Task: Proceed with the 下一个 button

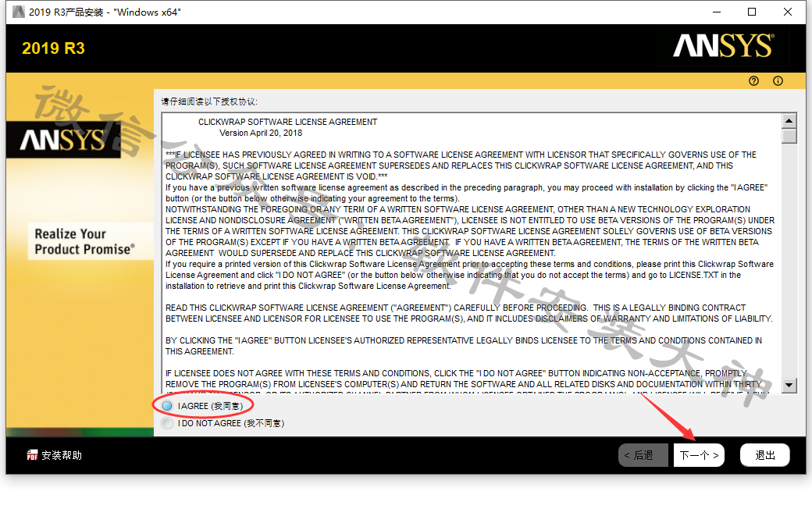Action: click(699, 455)
